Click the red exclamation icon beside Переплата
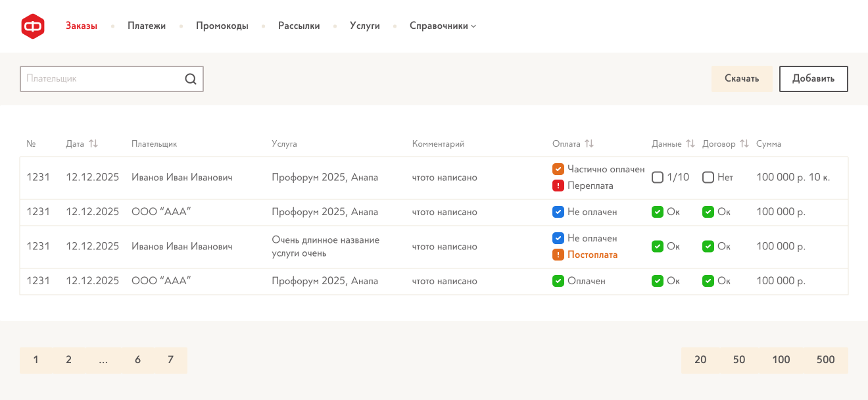This screenshot has width=868, height=400. tap(558, 186)
